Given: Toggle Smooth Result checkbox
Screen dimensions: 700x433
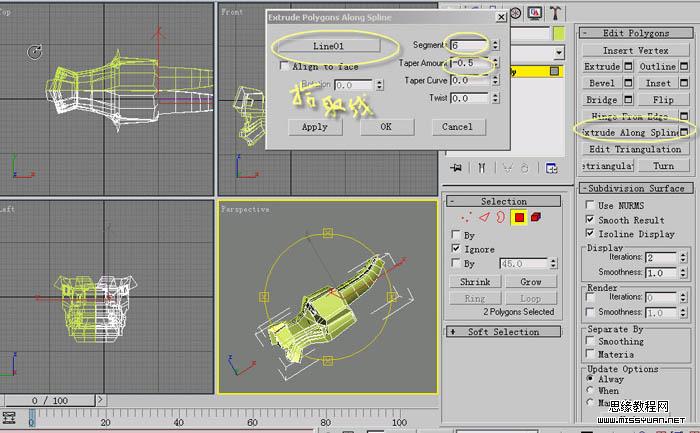Looking at the screenshot, I should 590,220.
